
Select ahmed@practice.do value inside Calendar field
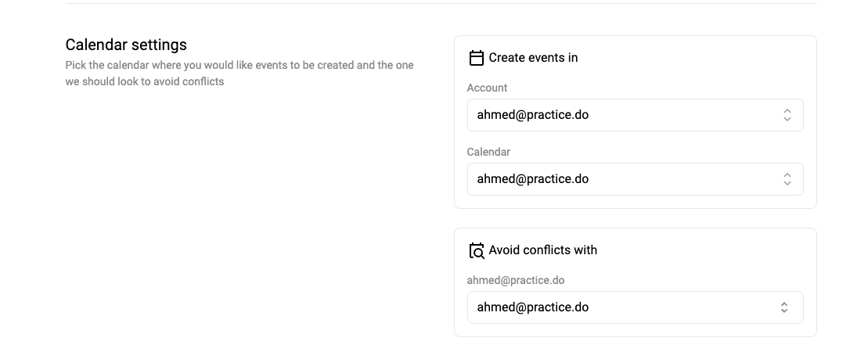tap(532, 179)
